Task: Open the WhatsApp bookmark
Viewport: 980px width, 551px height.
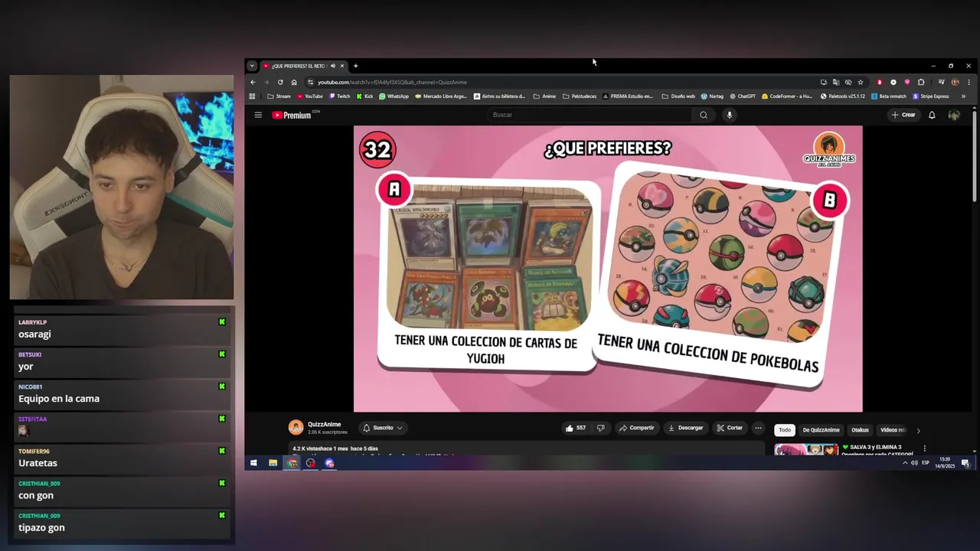Action: (x=394, y=96)
